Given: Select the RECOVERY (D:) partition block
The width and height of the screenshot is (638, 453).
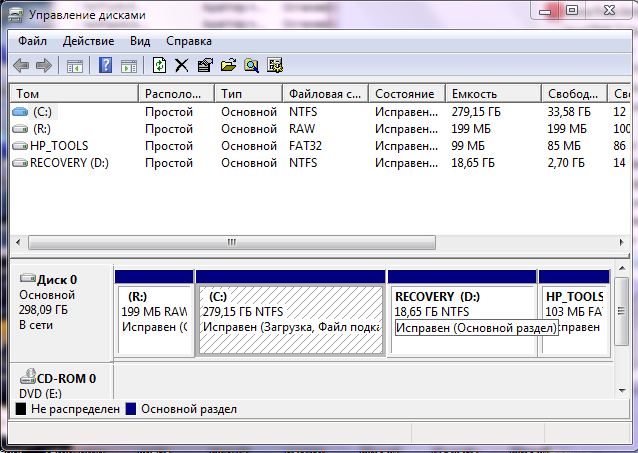Looking at the screenshot, I should point(462,313).
